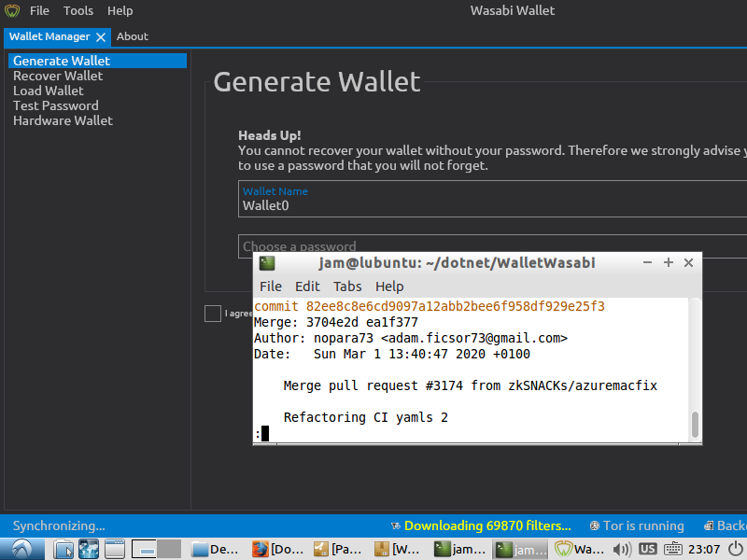Screen dimensions: 747x560
Task: Select the Wallet Manager tab
Action: (49, 36)
